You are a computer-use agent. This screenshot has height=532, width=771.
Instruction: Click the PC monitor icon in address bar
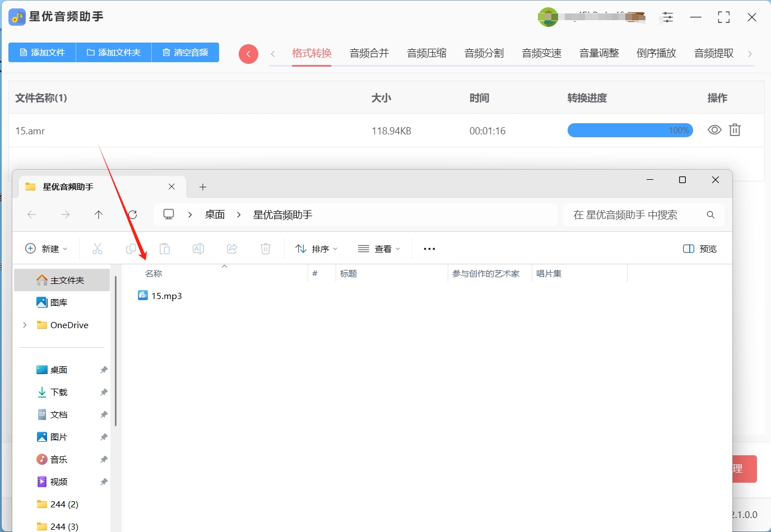(169, 214)
